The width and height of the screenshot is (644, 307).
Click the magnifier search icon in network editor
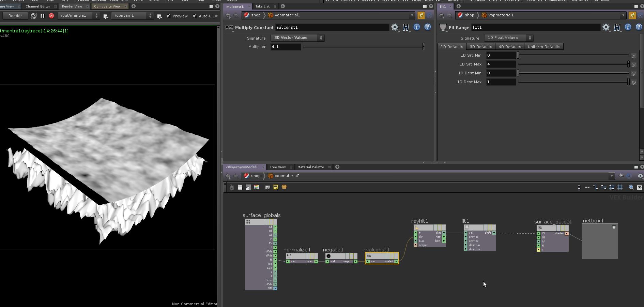click(631, 187)
